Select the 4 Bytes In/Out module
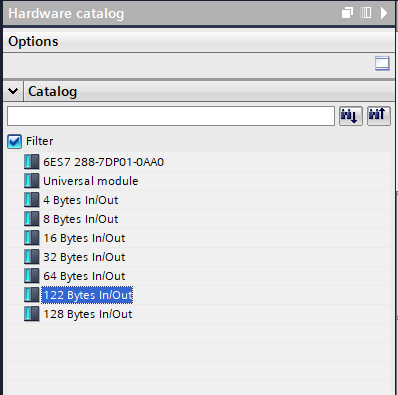 tap(81, 200)
